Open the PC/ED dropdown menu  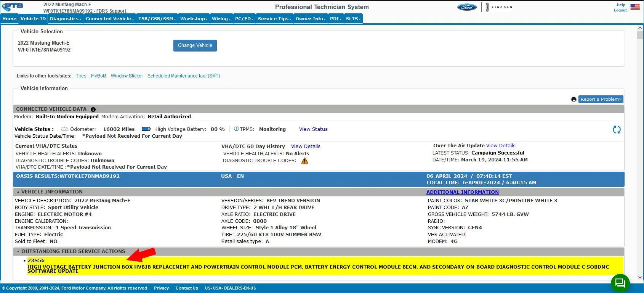point(244,19)
